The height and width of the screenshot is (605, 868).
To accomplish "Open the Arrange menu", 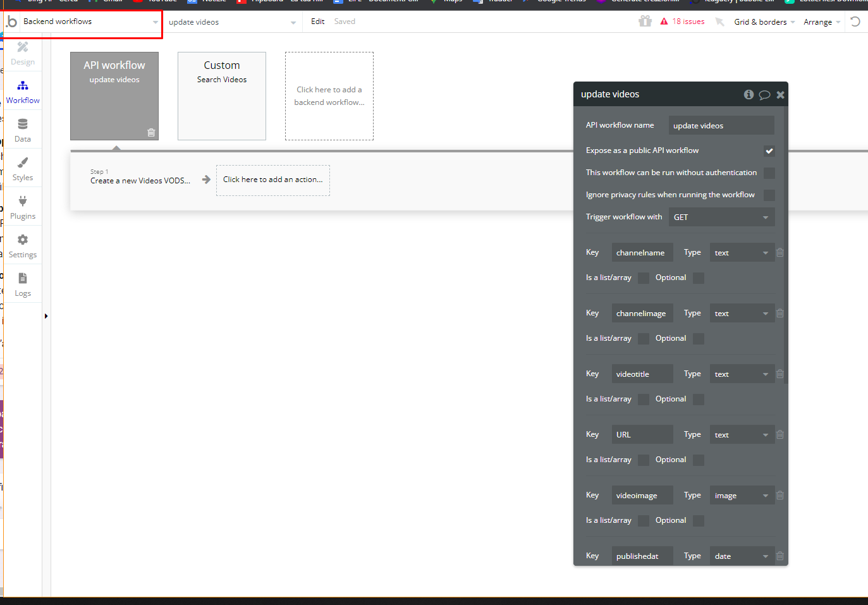I will tap(821, 22).
